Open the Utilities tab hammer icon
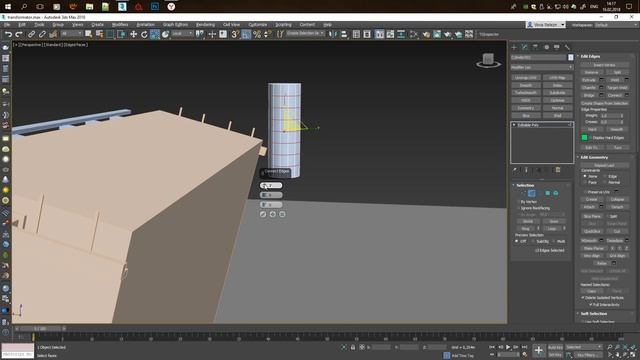The height and width of the screenshot is (360, 640). click(567, 47)
